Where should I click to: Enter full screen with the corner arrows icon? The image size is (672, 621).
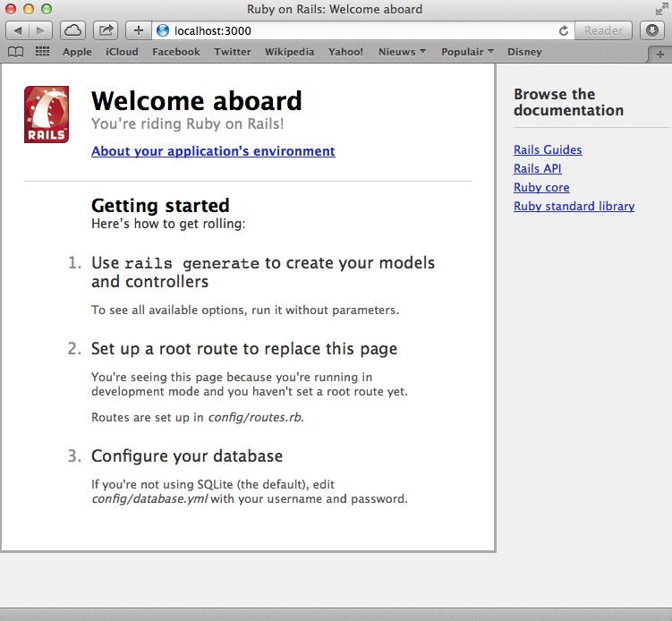[x=662, y=9]
